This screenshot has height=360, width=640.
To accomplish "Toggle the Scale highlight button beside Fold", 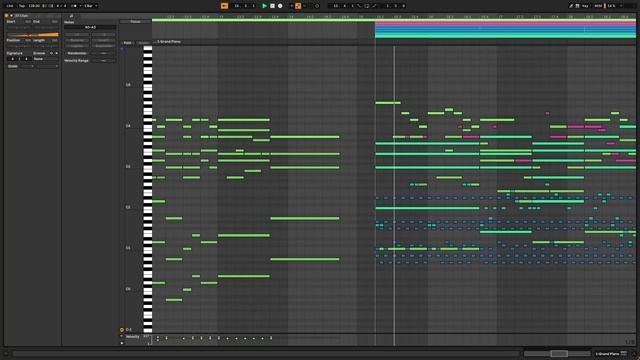I will pyautogui.click(x=143, y=42).
